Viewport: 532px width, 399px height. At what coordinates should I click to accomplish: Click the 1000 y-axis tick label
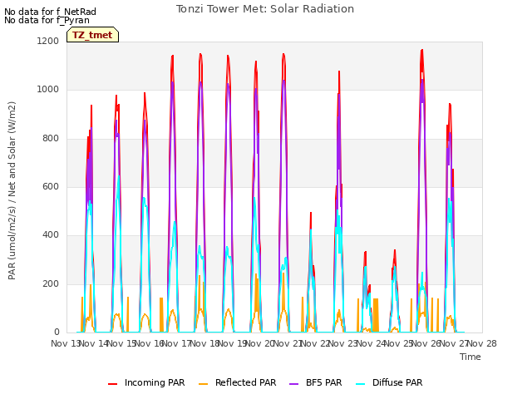pyautogui.click(x=48, y=89)
